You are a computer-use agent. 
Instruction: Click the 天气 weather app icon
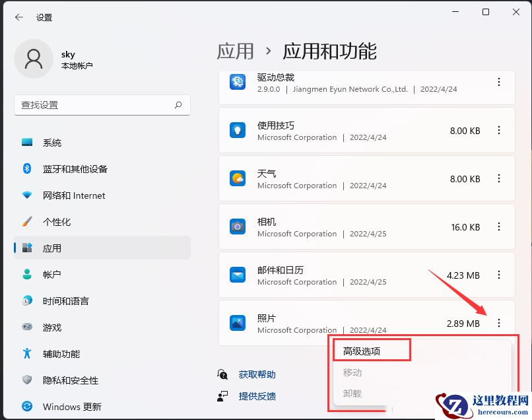coord(237,178)
